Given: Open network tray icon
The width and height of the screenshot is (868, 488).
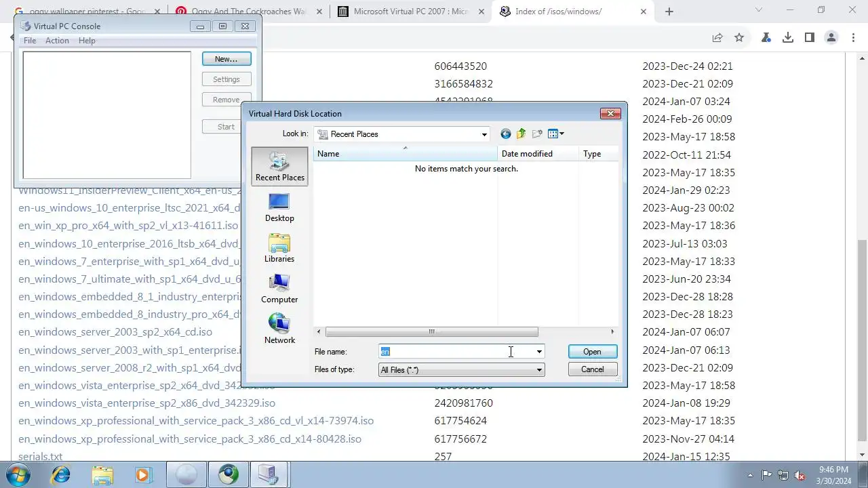Looking at the screenshot, I should pyautogui.click(x=783, y=475).
